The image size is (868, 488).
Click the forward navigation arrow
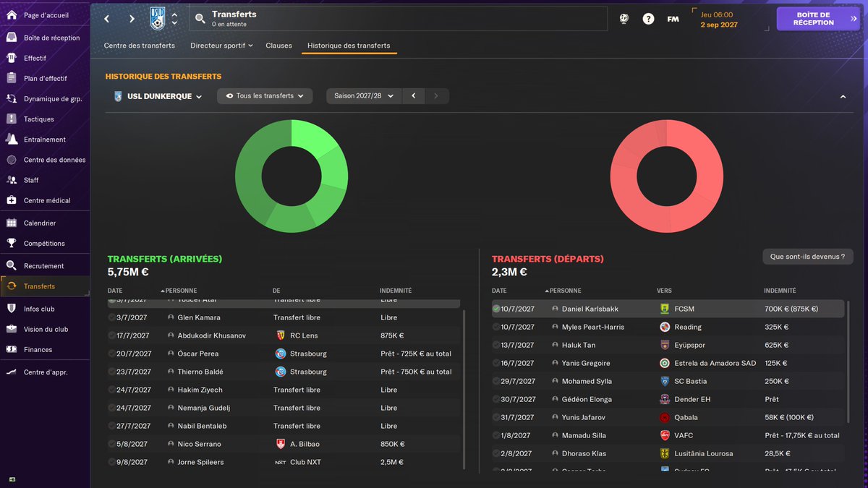tap(132, 19)
